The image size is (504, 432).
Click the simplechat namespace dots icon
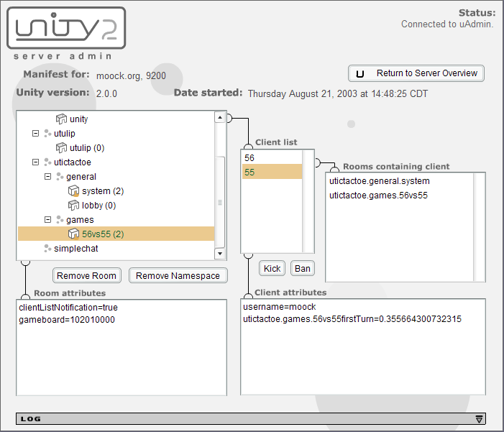[x=47, y=248]
